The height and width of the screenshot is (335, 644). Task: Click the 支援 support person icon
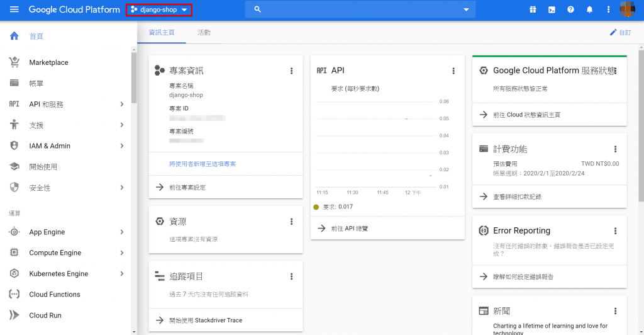click(14, 125)
